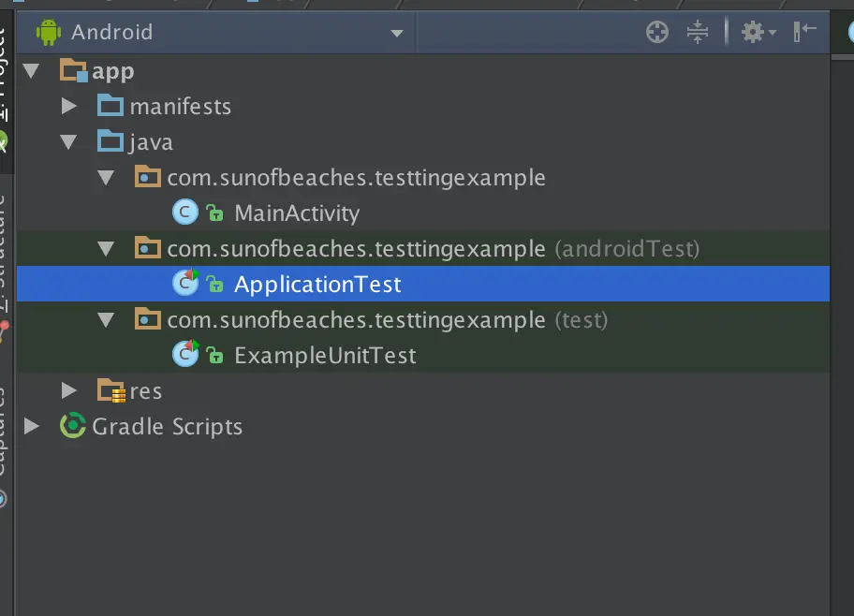Screen dimensions: 854x616
Task: Click the scroll-from-source crosshair icon
Action: tap(657, 33)
